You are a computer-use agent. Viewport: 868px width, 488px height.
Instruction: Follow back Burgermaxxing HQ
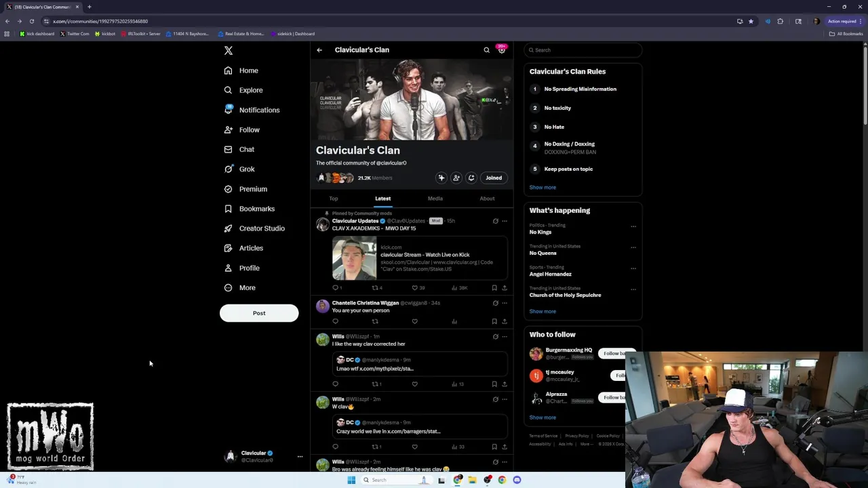click(x=617, y=354)
